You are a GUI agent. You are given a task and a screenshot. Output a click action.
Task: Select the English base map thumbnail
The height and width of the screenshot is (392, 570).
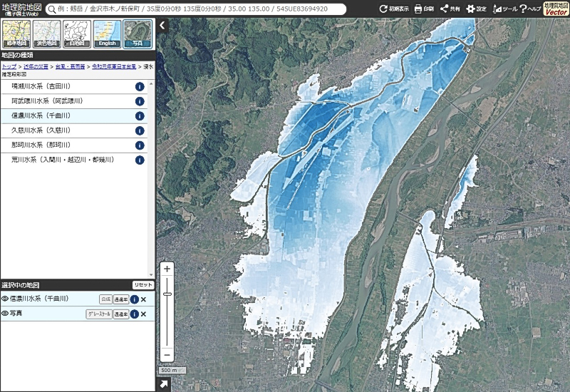108,34
